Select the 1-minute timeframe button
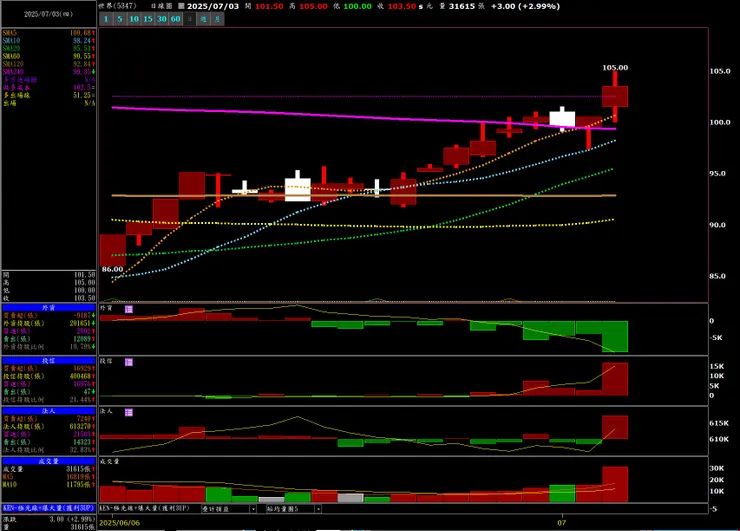Screen dimensions: 740x531 tap(106, 19)
